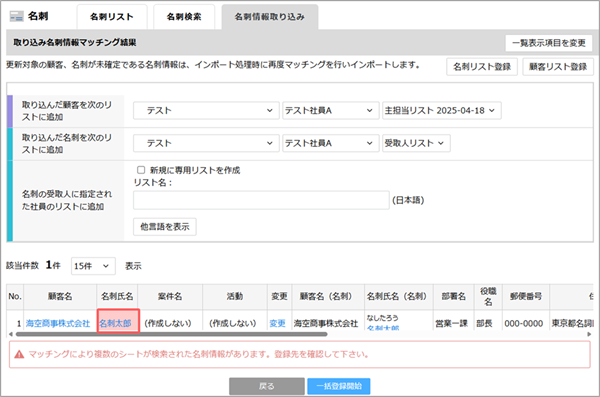Open 主担当リスト 2025-04-18 dropdown
This screenshot has width=600, height=397.
tap(442, 111)
